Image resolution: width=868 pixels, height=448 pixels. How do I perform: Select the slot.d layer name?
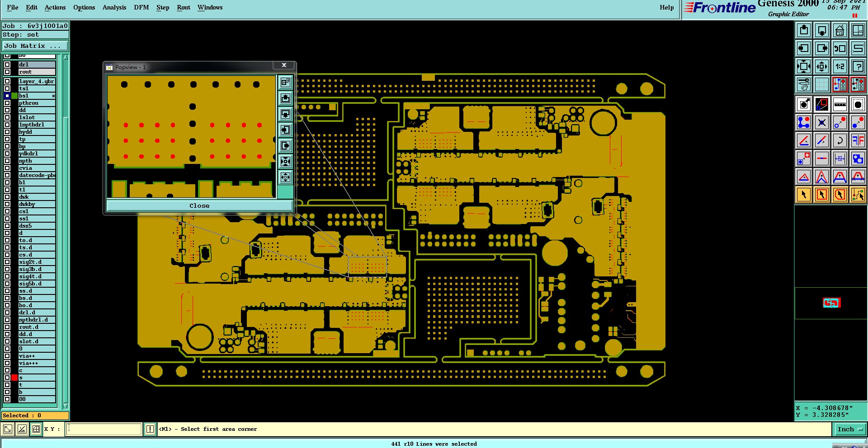pos(37,341)
